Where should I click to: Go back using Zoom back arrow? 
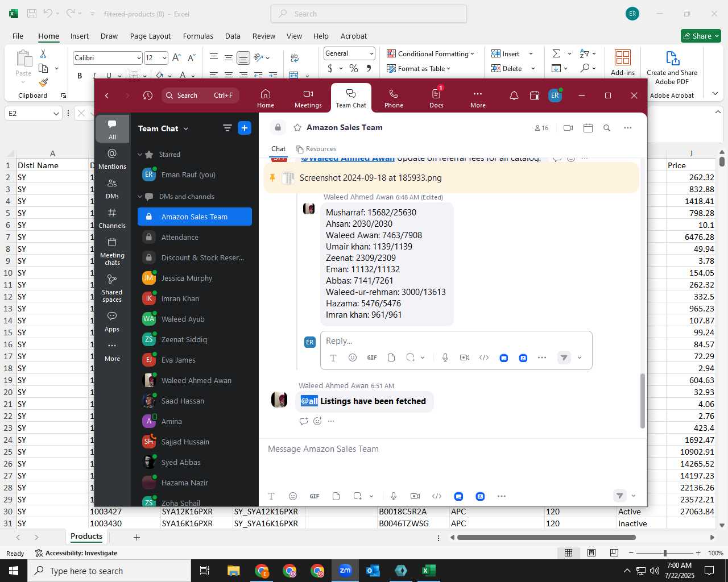point(107,95)
